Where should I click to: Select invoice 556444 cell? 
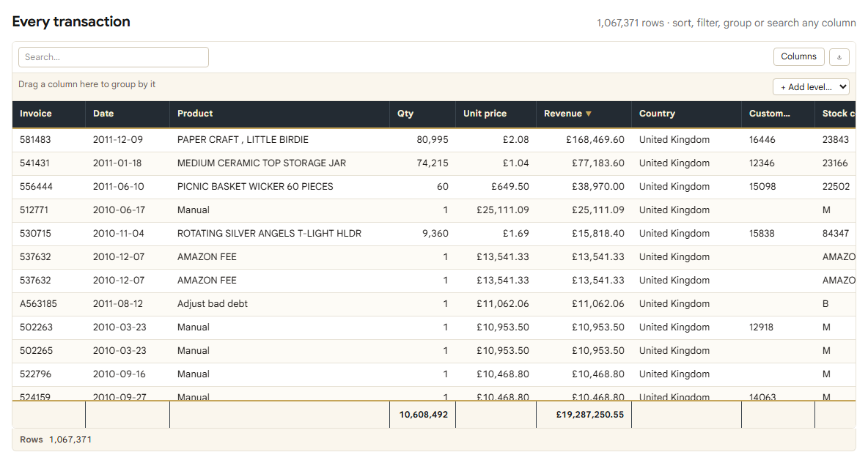(48, 187)
